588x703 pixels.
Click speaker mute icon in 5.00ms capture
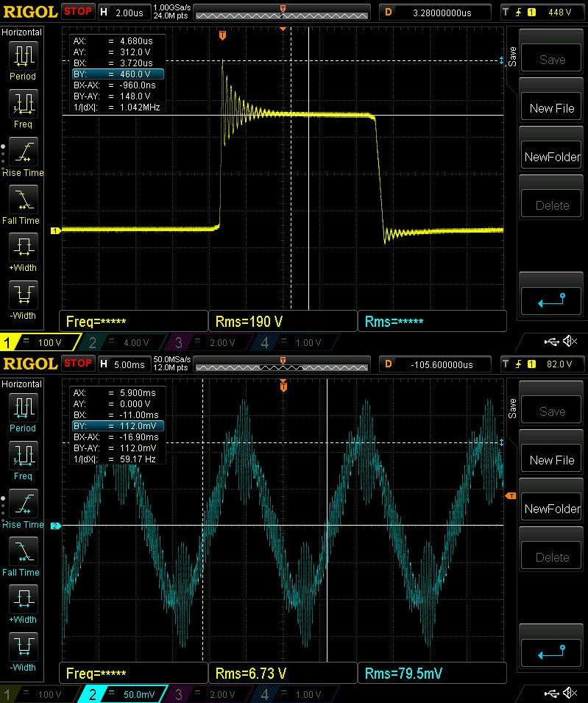[x=570, y=693]
